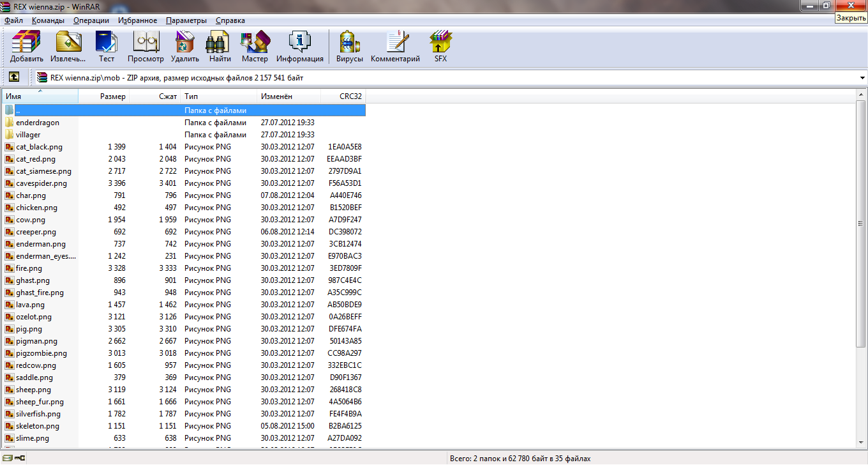Image resolution: width=868 pixels, height=465 pixels.
Task: Click the slime.png file icon
Action: pyautogui.click(x=10, y=438)
